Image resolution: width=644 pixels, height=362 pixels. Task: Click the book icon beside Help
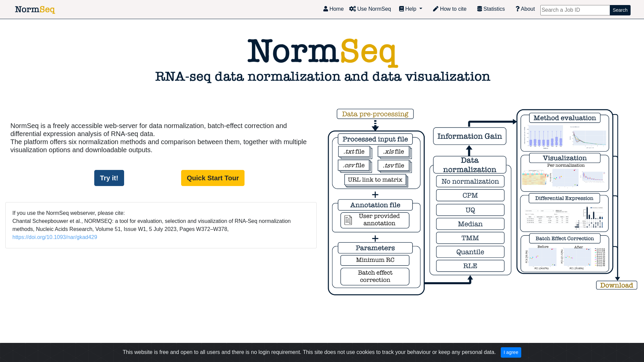coord(401,9)
